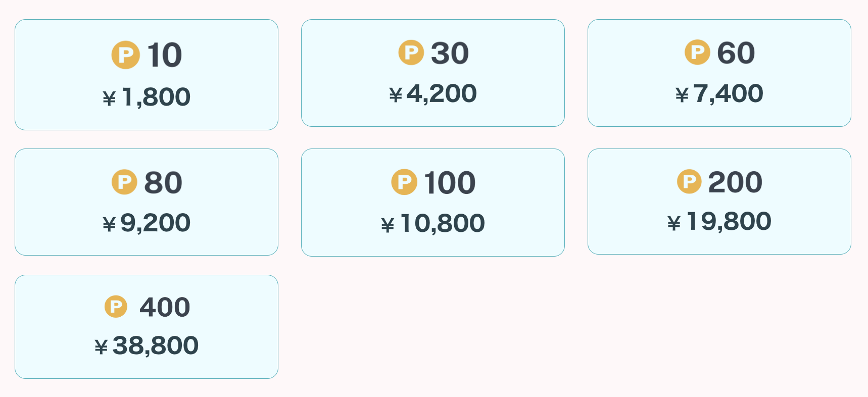Click the gold P coin beside 200

(689, 181)
